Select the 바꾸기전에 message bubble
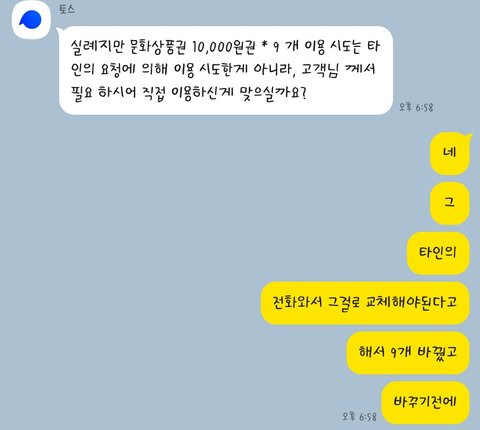This screenshot has height=430, width=480. pyautogui.click(x=425, y=403)
